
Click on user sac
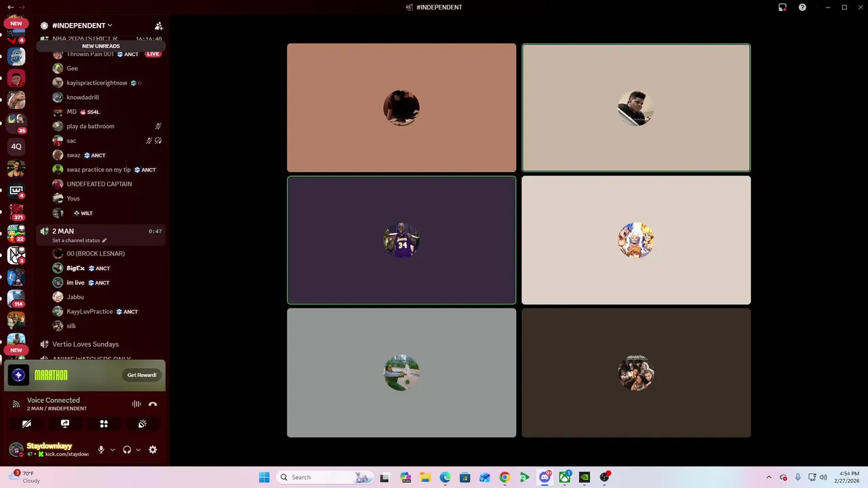click(x=71, y=141)
